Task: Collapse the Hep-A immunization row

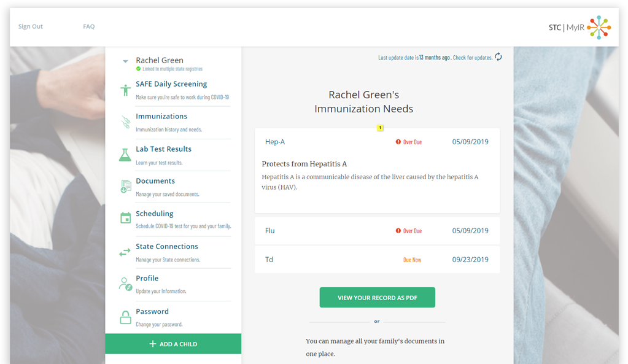Action: (377, 142)
